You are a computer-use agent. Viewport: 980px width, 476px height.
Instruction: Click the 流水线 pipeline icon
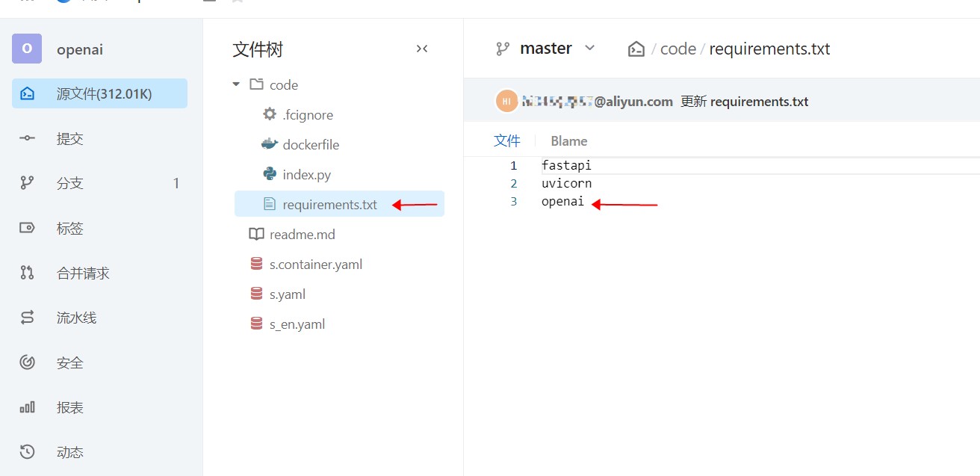[27, 318]
